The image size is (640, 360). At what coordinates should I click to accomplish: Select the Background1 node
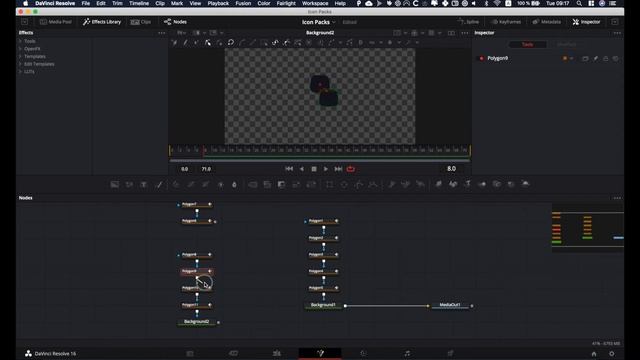click(x=323, y=305)
